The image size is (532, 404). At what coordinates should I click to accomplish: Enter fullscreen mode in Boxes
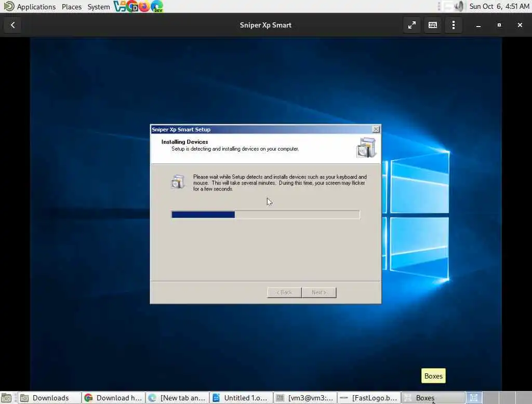pyautogui.click(x=411, y=25)
